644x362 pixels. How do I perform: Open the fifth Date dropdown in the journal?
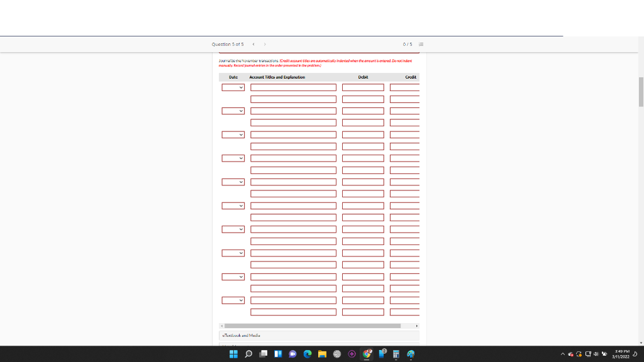(x=232, y=182)
